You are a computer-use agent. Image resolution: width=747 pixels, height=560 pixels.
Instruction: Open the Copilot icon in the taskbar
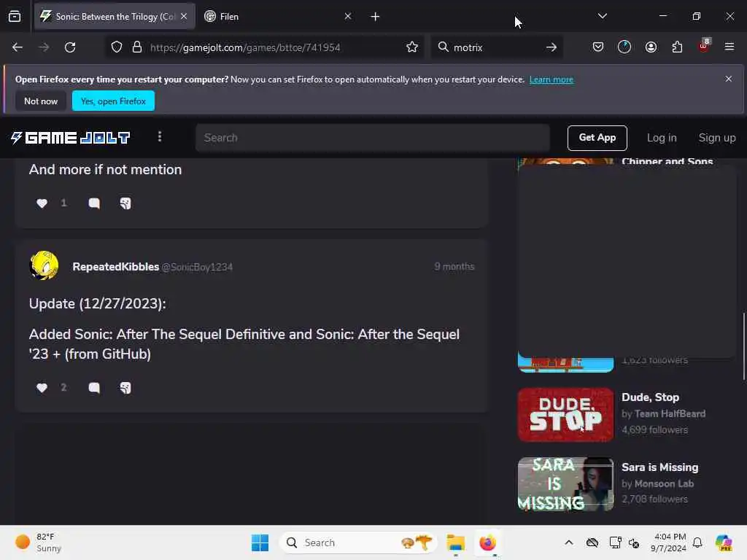(724, 542)
